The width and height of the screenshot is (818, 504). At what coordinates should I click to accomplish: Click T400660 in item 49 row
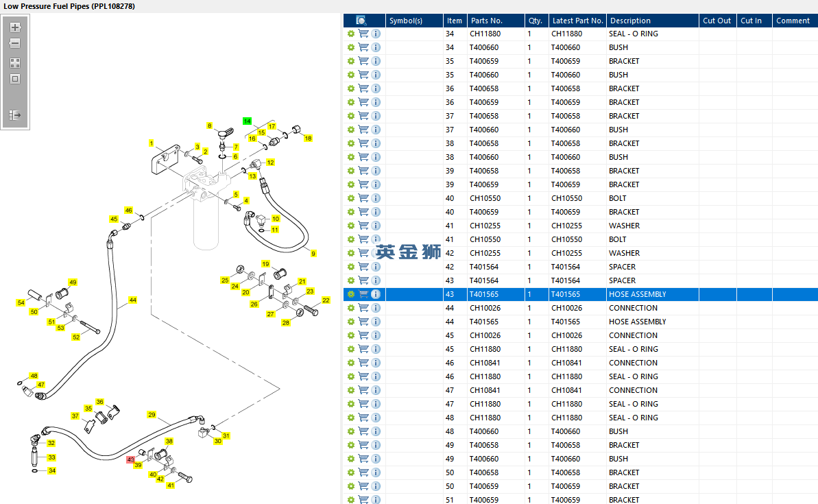(484, 459)
